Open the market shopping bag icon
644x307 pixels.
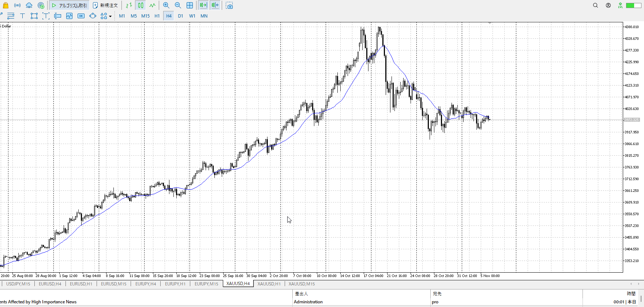[5, 5]
